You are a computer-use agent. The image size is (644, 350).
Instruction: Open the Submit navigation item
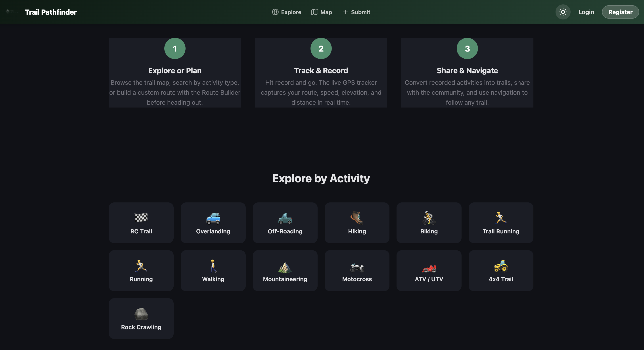[x=356, y=12]
